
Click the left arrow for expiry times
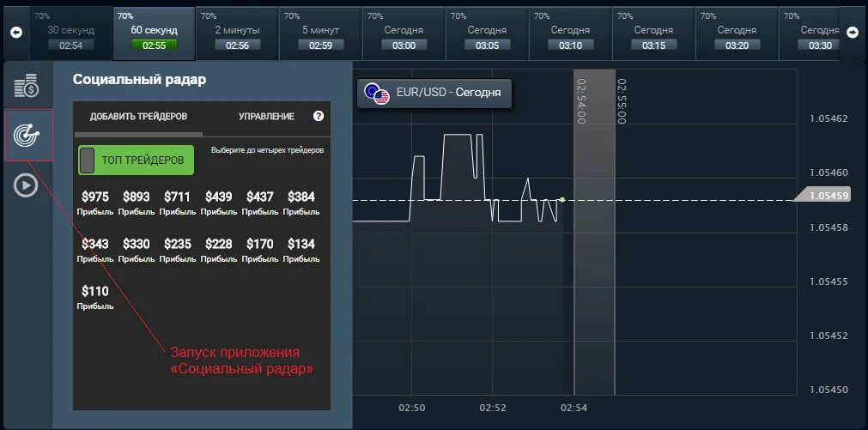tap(16, 33)
